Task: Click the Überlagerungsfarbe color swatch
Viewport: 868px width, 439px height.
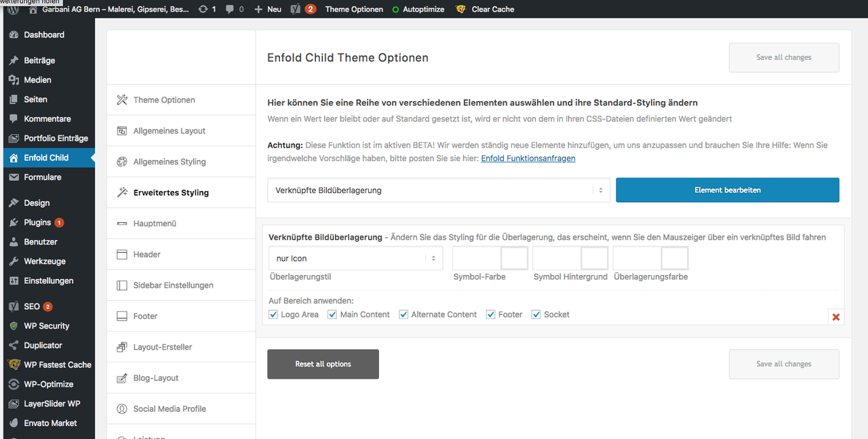Action: [675, 258]
